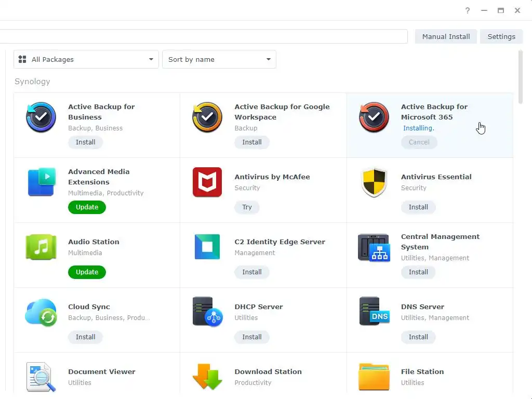Open the Active Backup for Business icon
The image size is (532, 399).
[x=41, y=117]
